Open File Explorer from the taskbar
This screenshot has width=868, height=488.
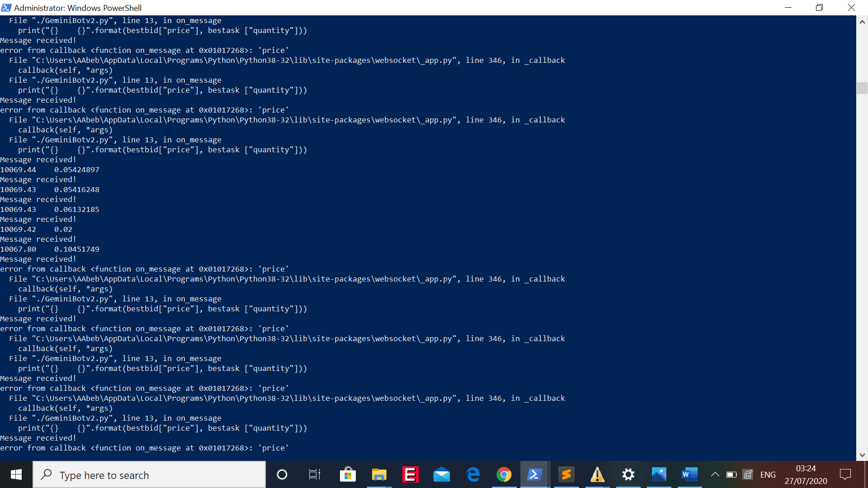point(379,474)
